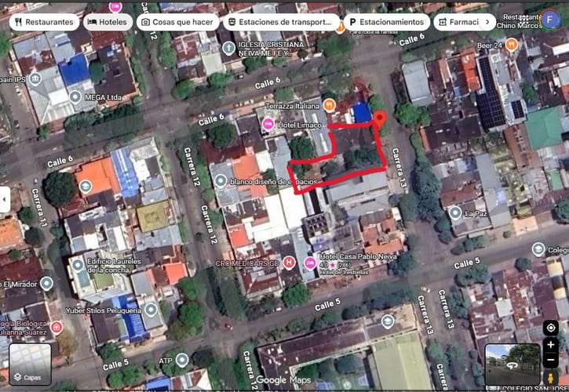Open the school marker on Calle 5
The height and width of the screenshot is (392, 569).
tap(388, 321)
